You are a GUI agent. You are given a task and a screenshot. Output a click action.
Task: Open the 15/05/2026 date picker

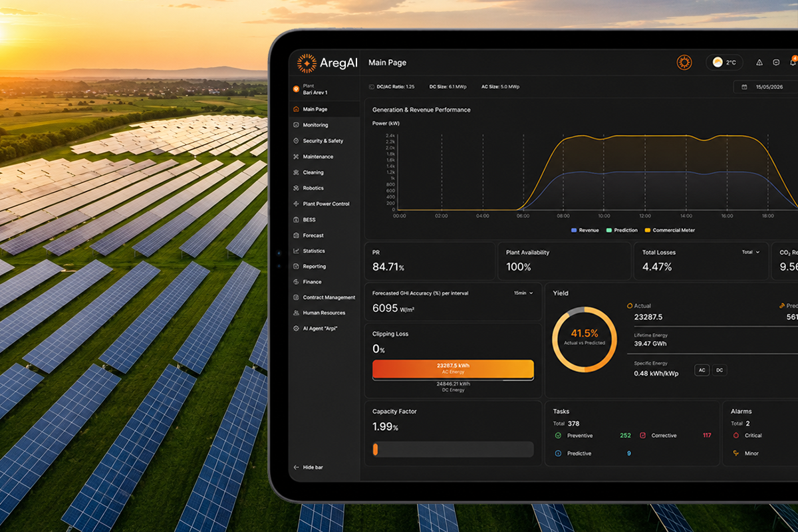coord(766,87)
